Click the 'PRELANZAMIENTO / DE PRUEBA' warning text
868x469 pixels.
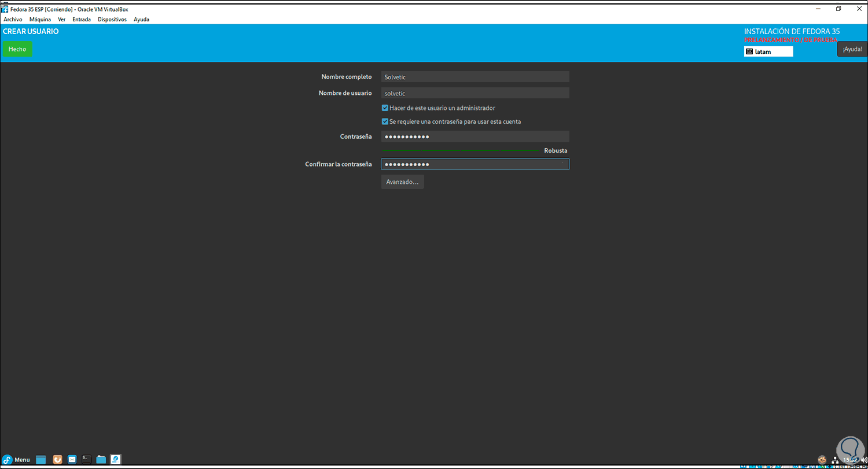click(x=790, y=40)
